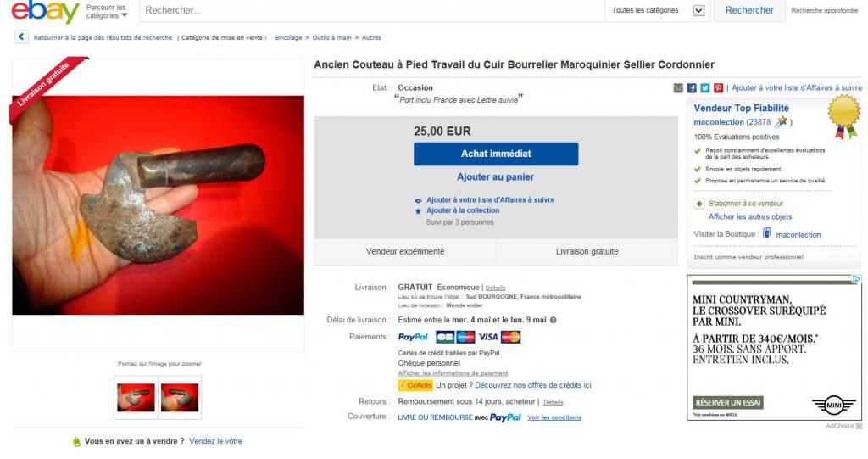
Task: Click the green plus icon to subscribe to seller
Action: tap(699, 204)
